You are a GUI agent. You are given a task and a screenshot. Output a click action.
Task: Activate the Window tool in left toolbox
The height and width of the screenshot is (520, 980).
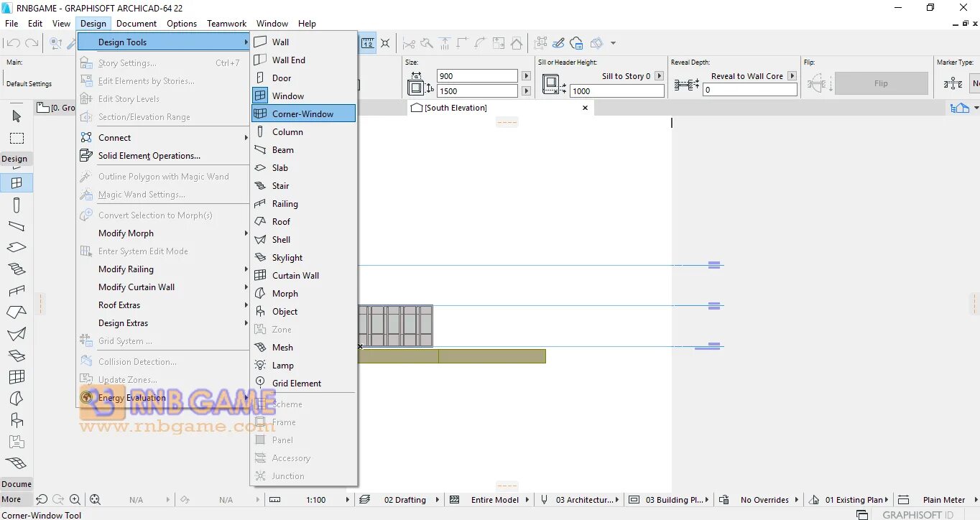17,183
